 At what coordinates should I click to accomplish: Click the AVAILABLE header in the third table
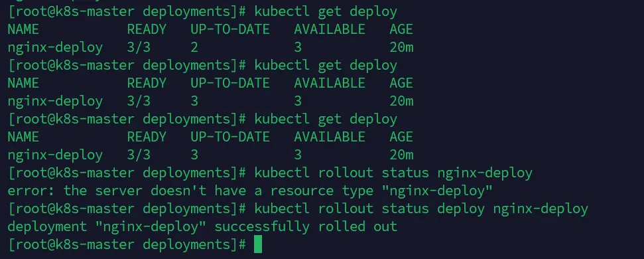pos(330,137)
